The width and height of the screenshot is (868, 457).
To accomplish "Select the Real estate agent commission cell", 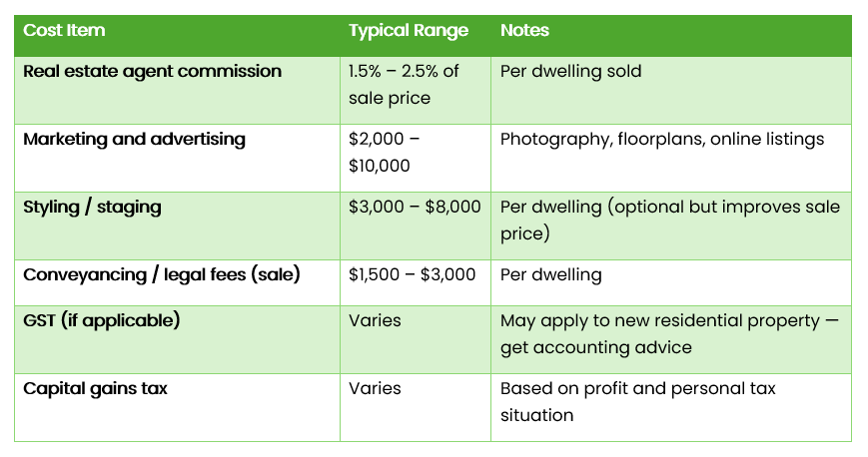I will (x=152, y=72).
